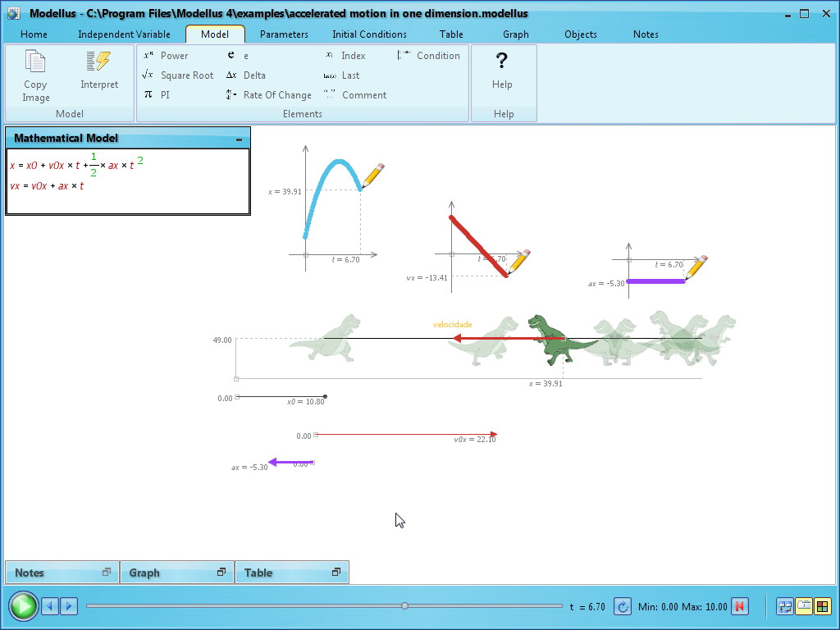Collapse the Mathematical Model window
840x630 pixels.
coord(239,139)
